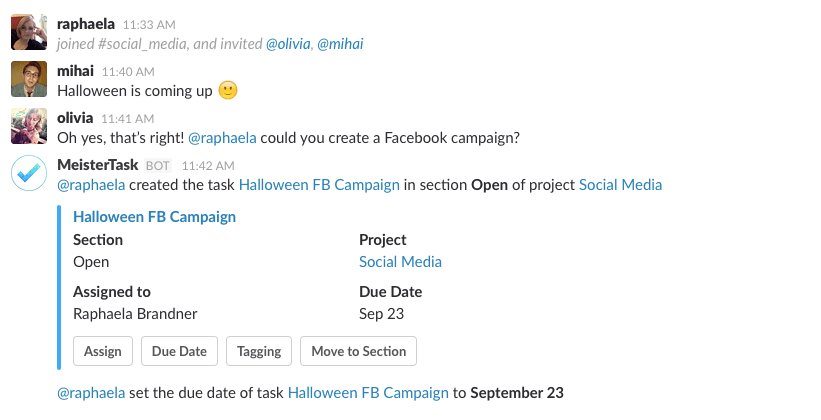Click the MeisterTask bot checkmark icon
This screenshot has width=821, height=420.
click(x=28, y=173)
